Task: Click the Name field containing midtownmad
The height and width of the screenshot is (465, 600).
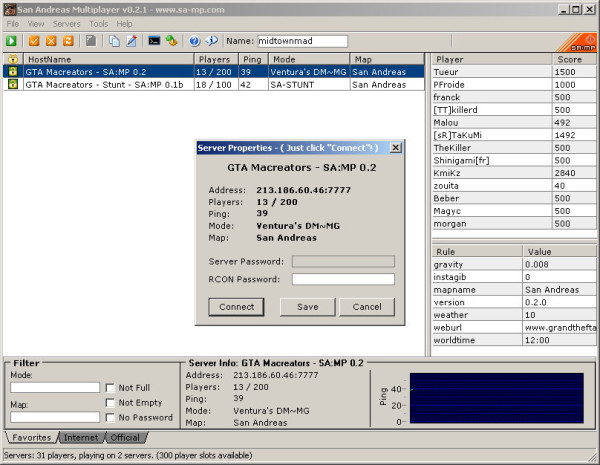Action: tap(302, 41)
